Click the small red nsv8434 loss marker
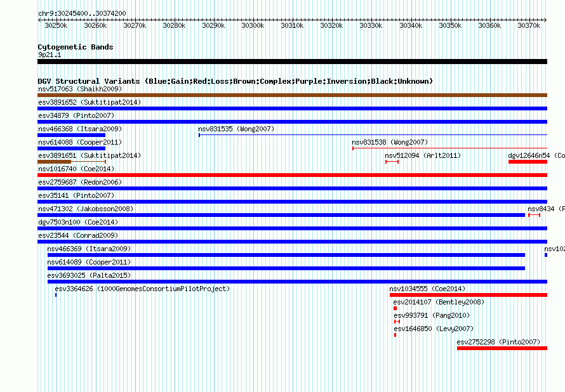This screenshot has width=565, height=392. coord(535,215)
